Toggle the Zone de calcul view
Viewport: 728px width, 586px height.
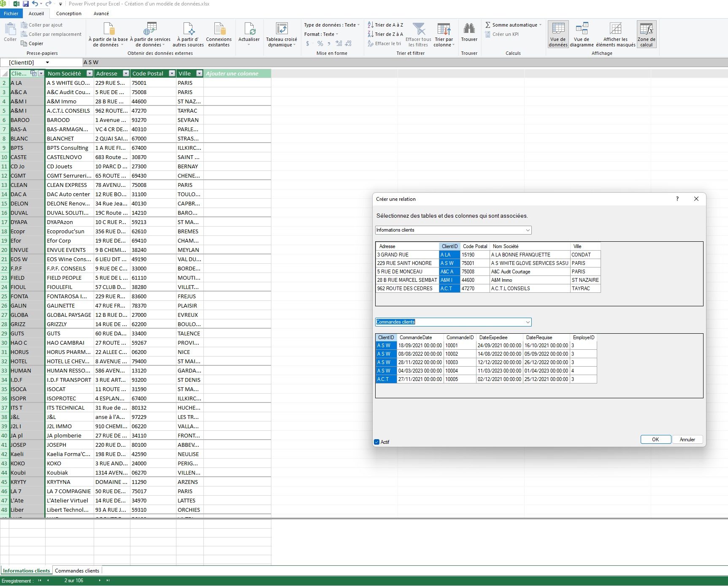click(x=647, y=34)
